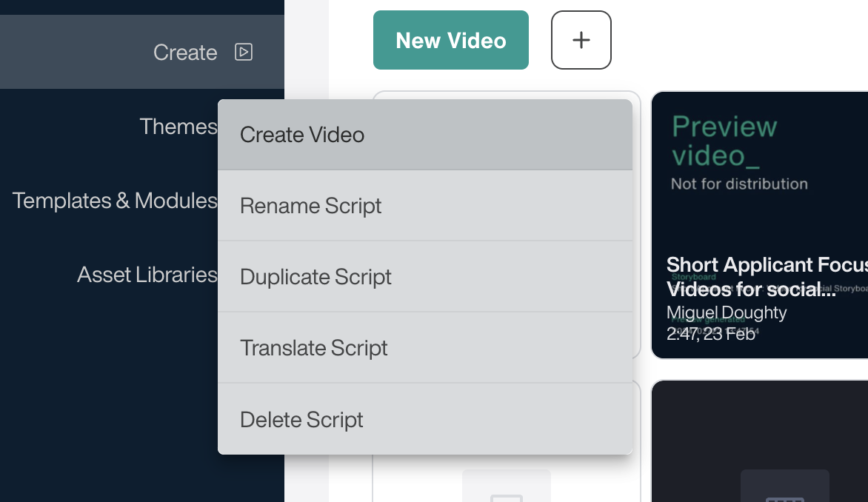Click the plus icon to add new item
868x502 pixels.
click(x=581, y=40)
